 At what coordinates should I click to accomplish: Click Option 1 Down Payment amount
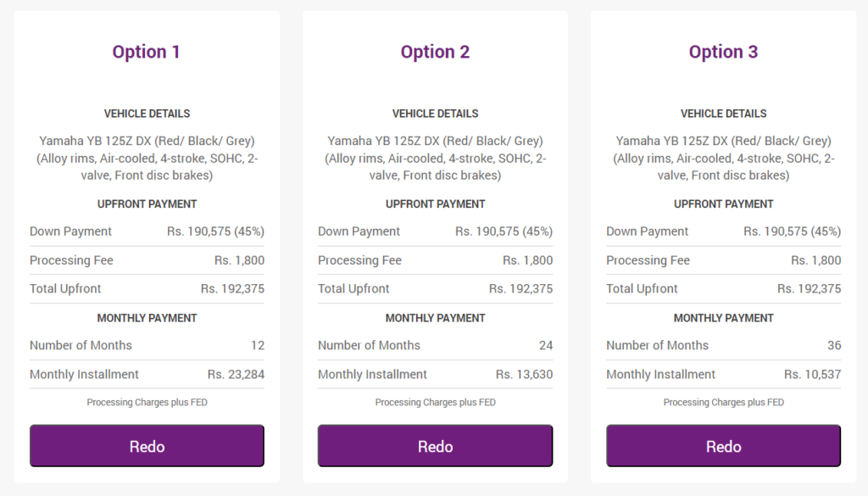point(216,231)
